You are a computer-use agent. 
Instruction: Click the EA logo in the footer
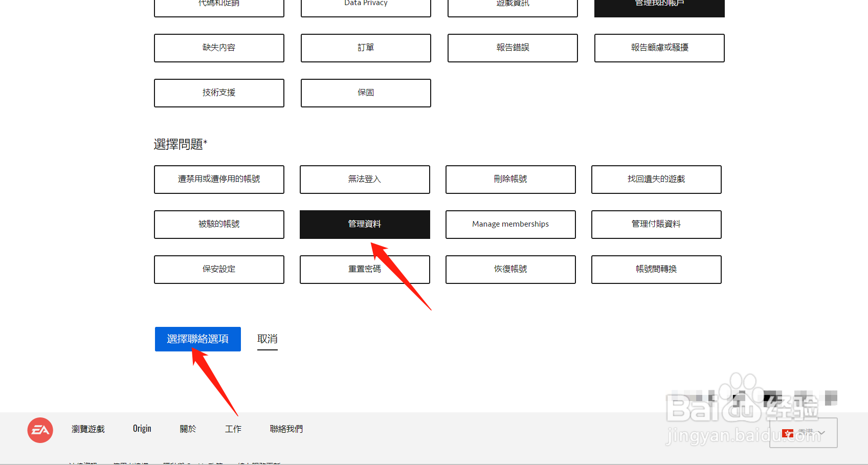[x=40, y=430]
